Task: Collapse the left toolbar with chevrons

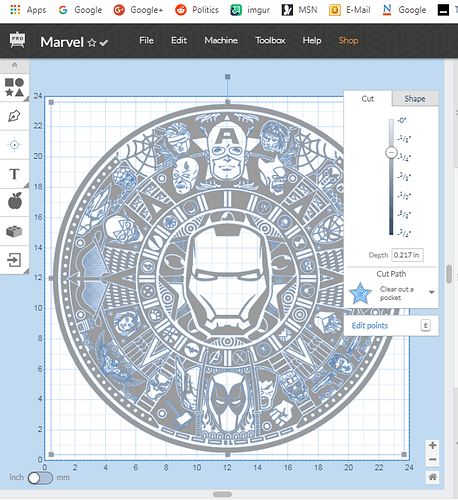Action: tap(14, 65)
